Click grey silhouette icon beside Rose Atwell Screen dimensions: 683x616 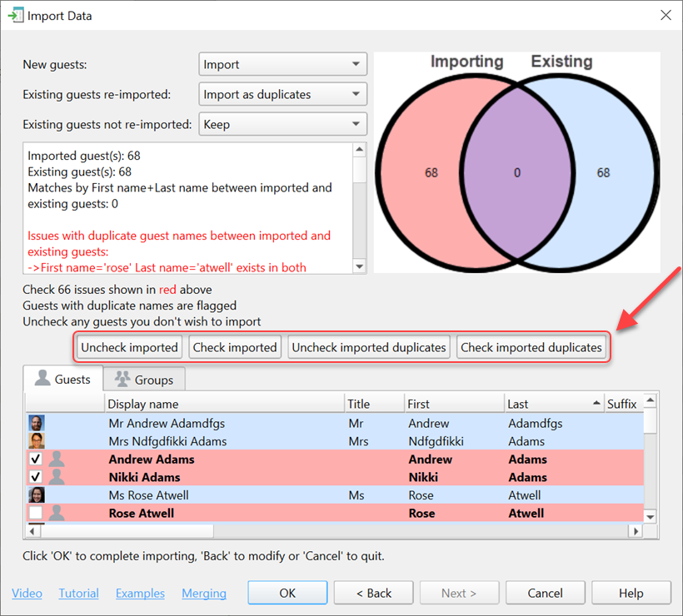coord(57,514)
